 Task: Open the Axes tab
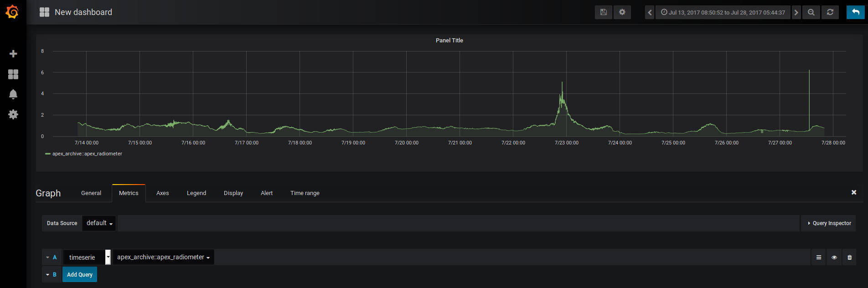(x=163, y=193)
